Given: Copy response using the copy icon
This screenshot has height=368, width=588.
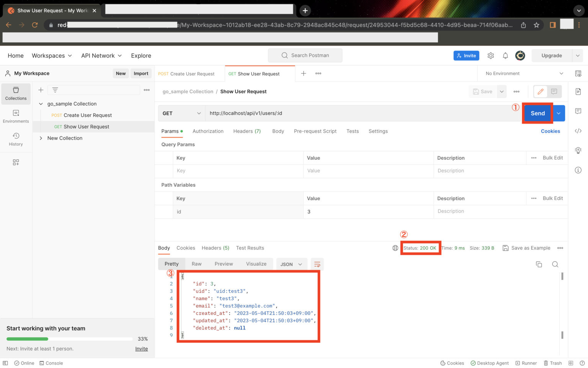Looking at the screenshot, I should [539, 264].
